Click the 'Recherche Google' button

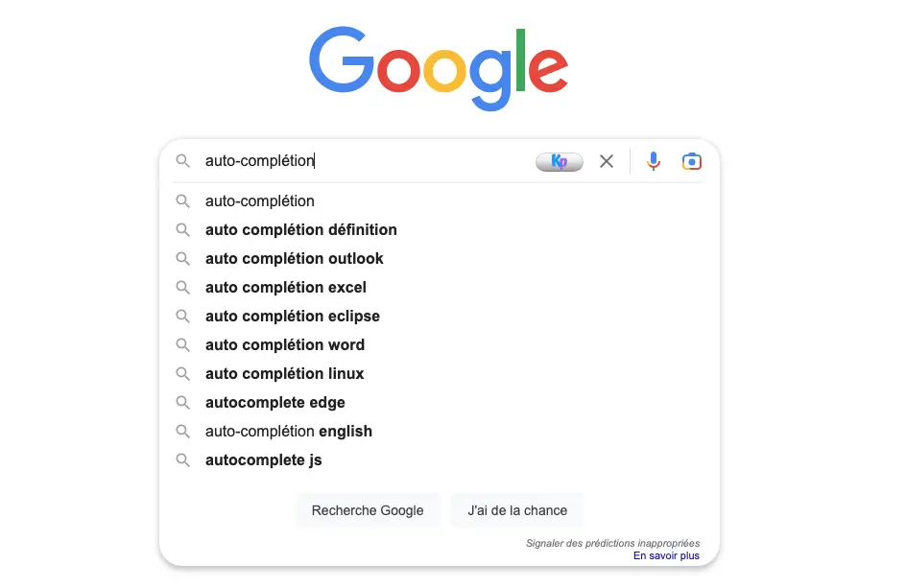[x=368, y=510]
